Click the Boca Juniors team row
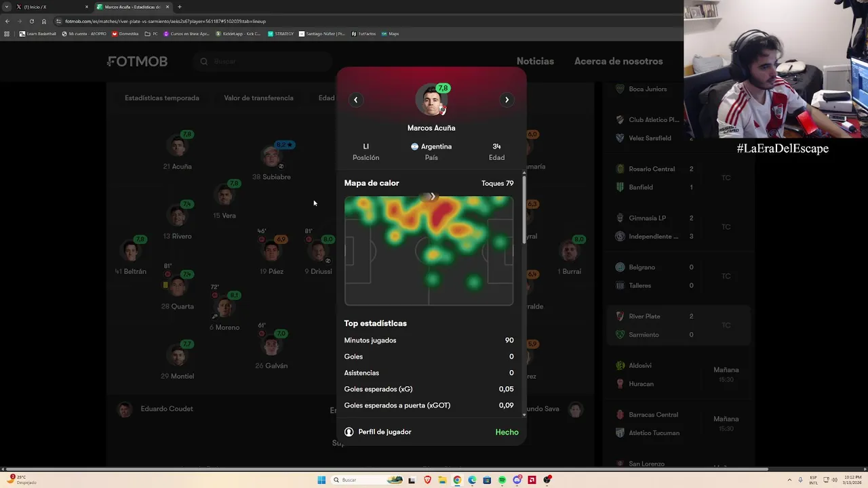 pos(654,89)
